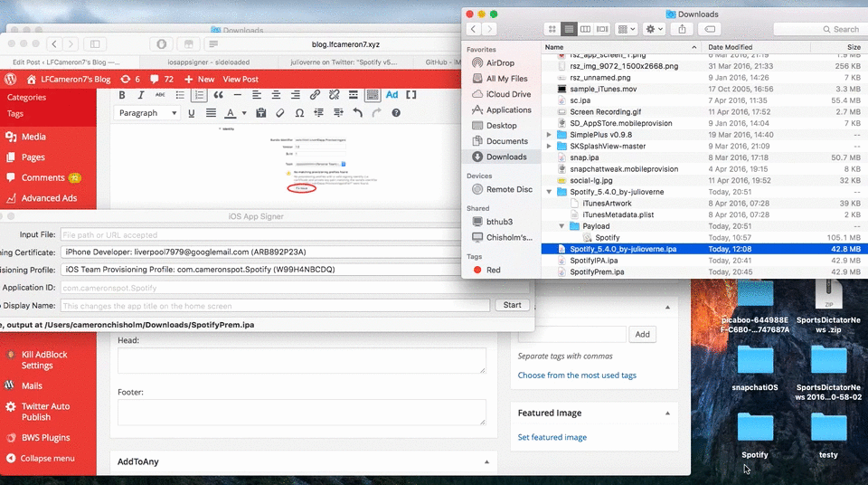868x485 pixels.
Task: Switch Finder to icon view
Action: (x=552, y=29)
